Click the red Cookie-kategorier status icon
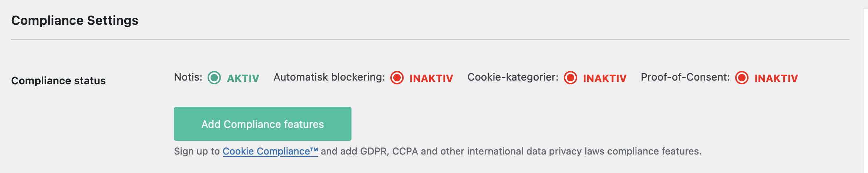The width and height of the screenshot is (868, 173). 571,78
